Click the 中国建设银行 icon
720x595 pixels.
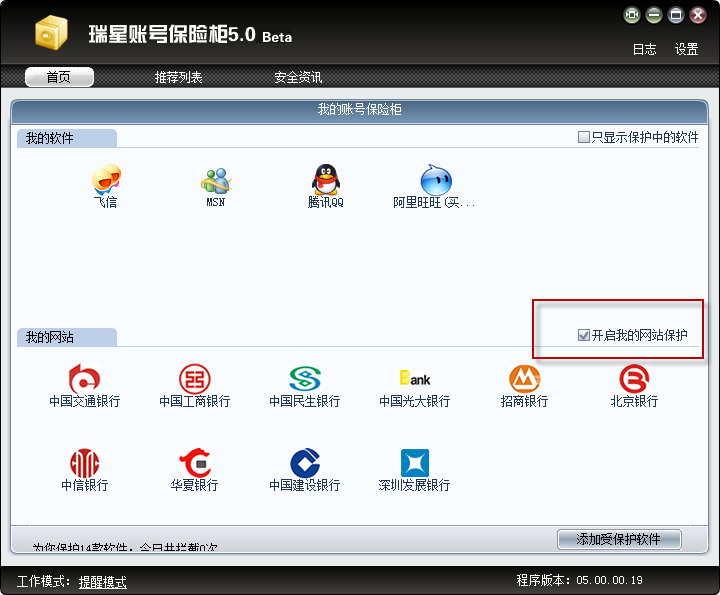point(304,464)
